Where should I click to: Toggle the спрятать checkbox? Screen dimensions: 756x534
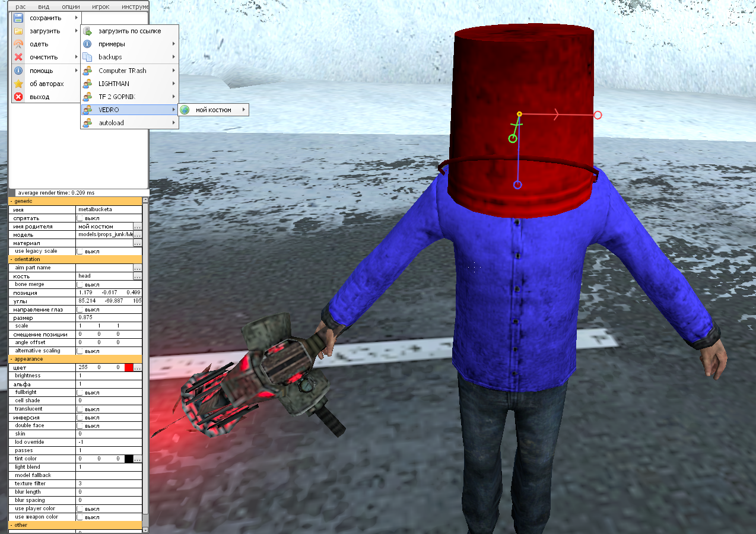coord(80,218)
